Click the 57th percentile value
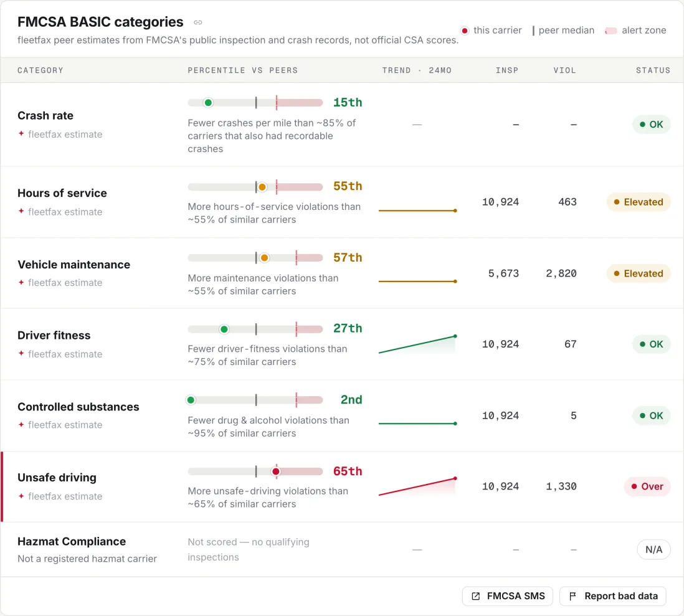 [x=348, y=258]
